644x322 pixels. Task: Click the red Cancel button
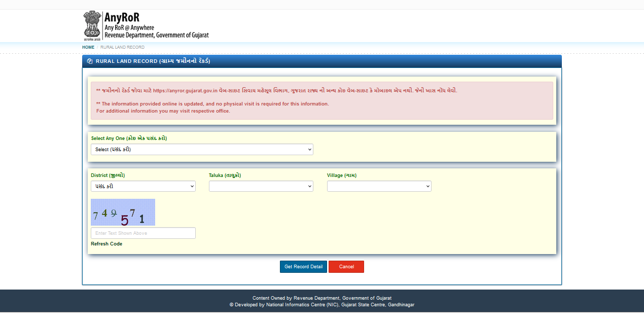tap(346, 266)
